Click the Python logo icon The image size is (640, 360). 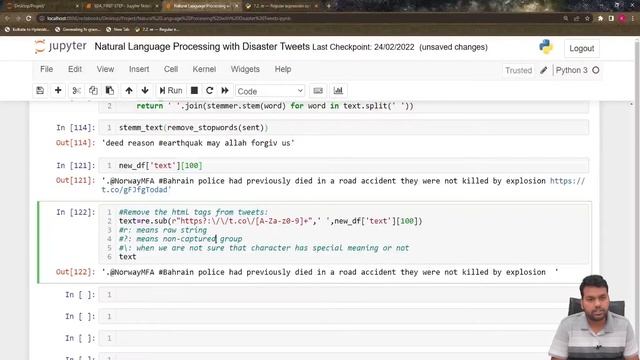pyautogui.click(x=546, y=47)
